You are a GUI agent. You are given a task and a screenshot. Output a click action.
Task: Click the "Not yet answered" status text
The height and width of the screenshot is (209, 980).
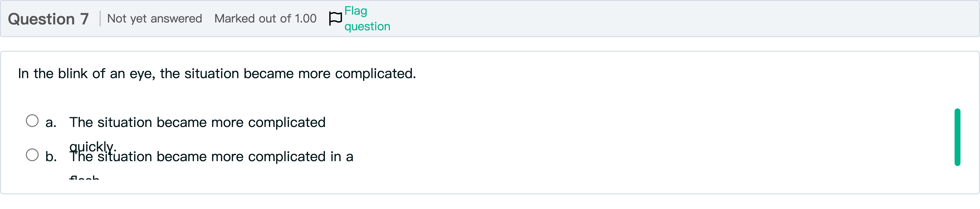point(154,19)
